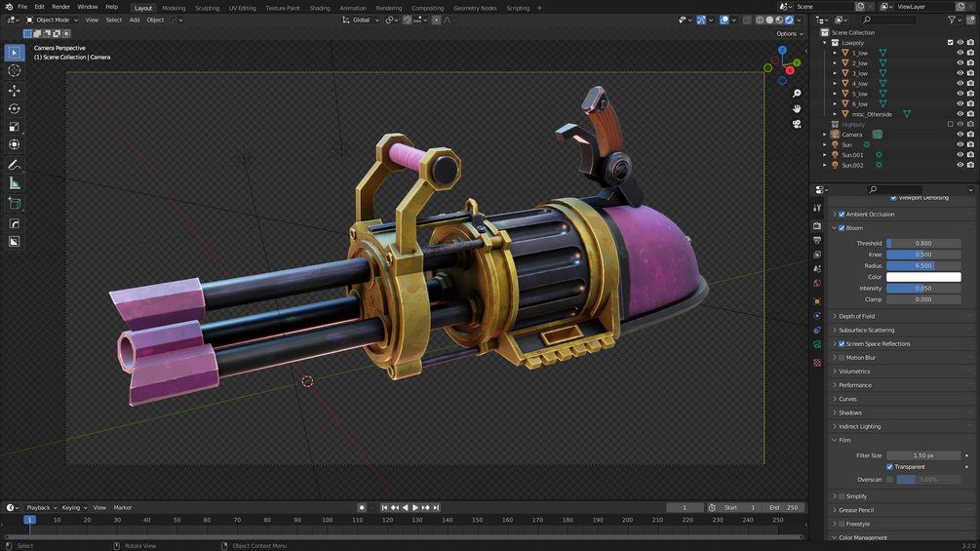Expand the 3_low tree item

[835, 74]
